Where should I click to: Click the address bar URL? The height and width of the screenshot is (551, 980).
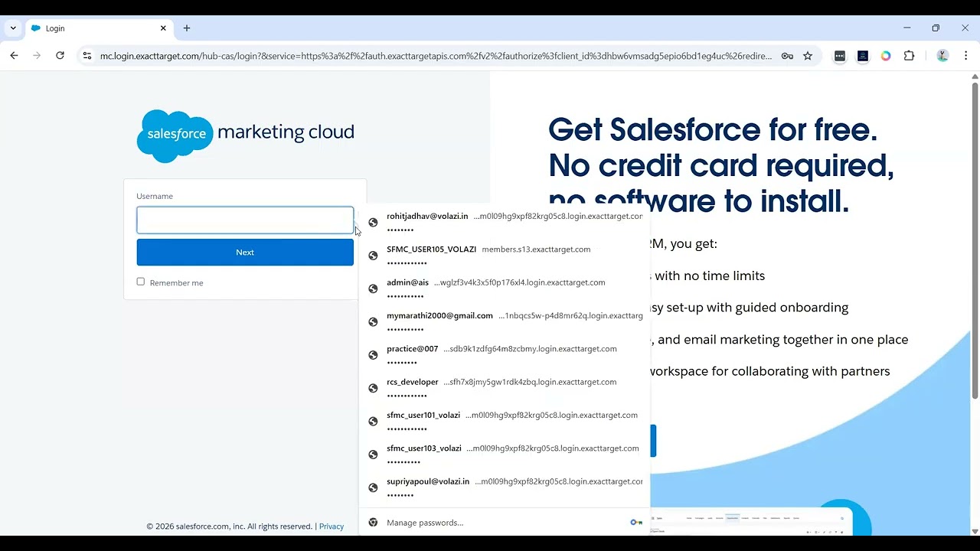click(x=435, y=56)
